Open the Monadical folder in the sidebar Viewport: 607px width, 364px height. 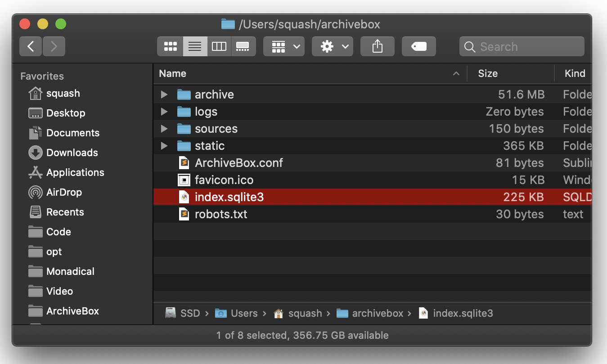tap(61, 271)
